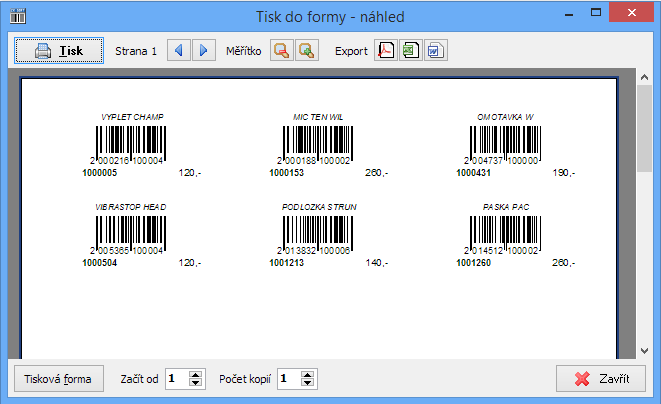Click the price 140,- of PODLOZKA STRUN
The width and height of the screenshot is (661, 404).
(x=377, y=263)
